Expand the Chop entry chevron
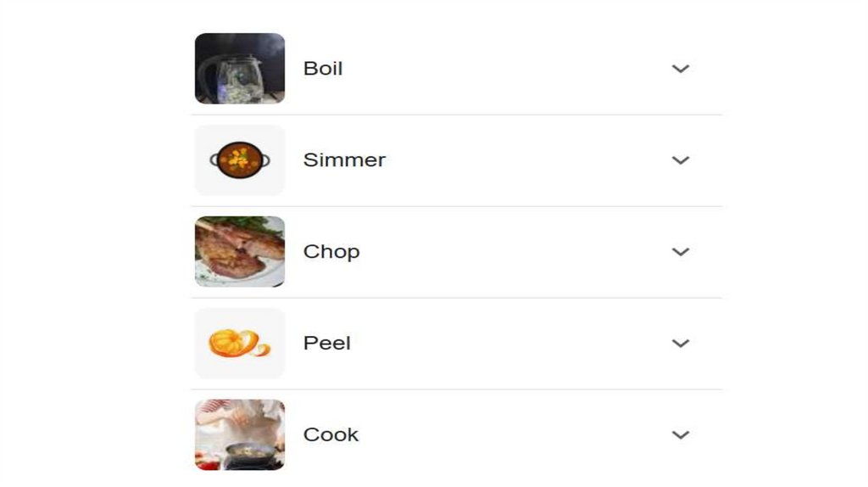 [681, 252]
